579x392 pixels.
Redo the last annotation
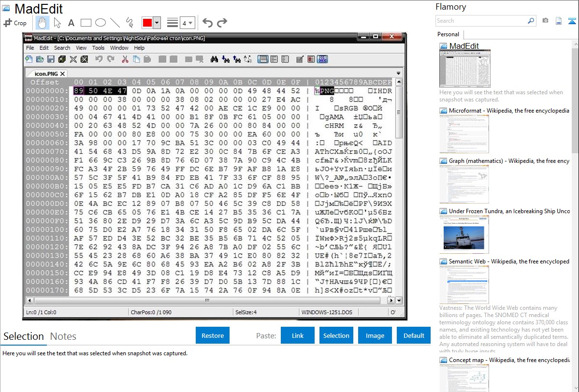222,23
